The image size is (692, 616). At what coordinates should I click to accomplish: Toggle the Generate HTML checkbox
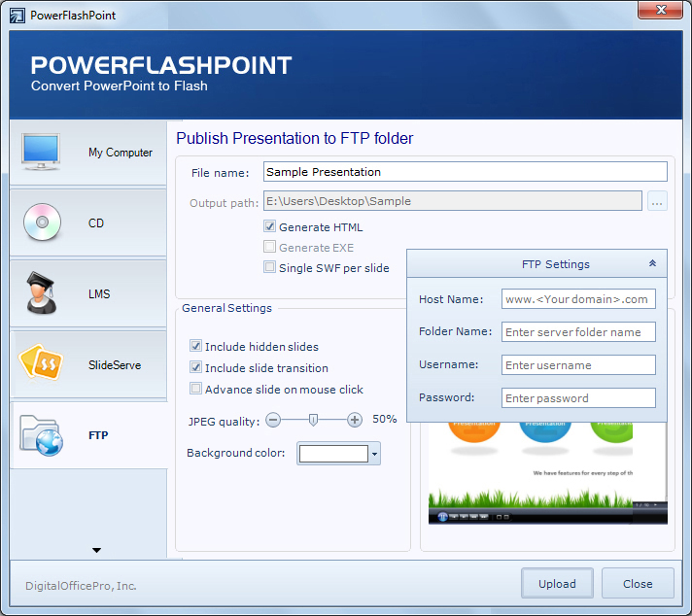269,226
